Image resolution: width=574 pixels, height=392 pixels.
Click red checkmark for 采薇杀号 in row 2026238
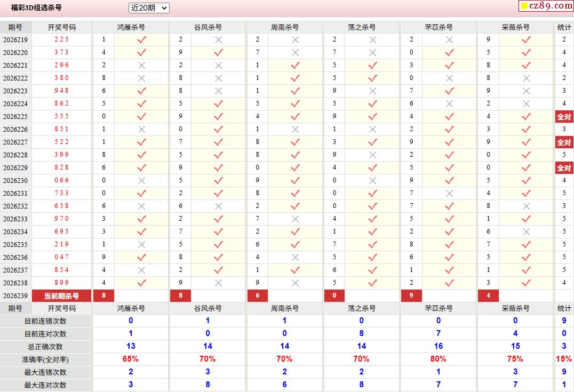pos(526,283)
